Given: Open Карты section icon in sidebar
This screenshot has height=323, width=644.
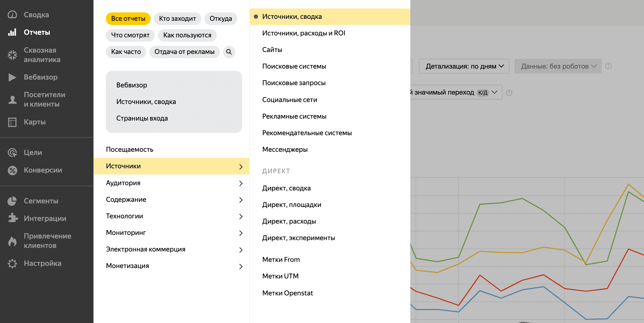Looking at the screenshot, I should [12, 122].
